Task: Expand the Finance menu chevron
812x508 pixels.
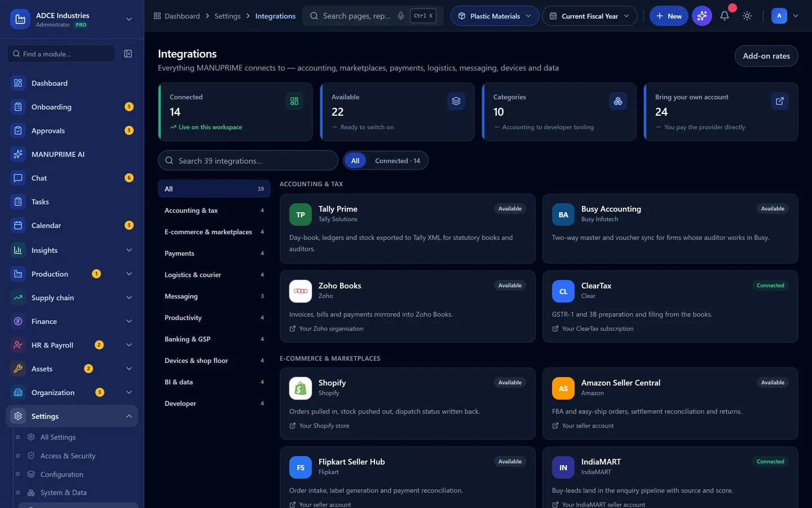Action: tap(129, 321)
